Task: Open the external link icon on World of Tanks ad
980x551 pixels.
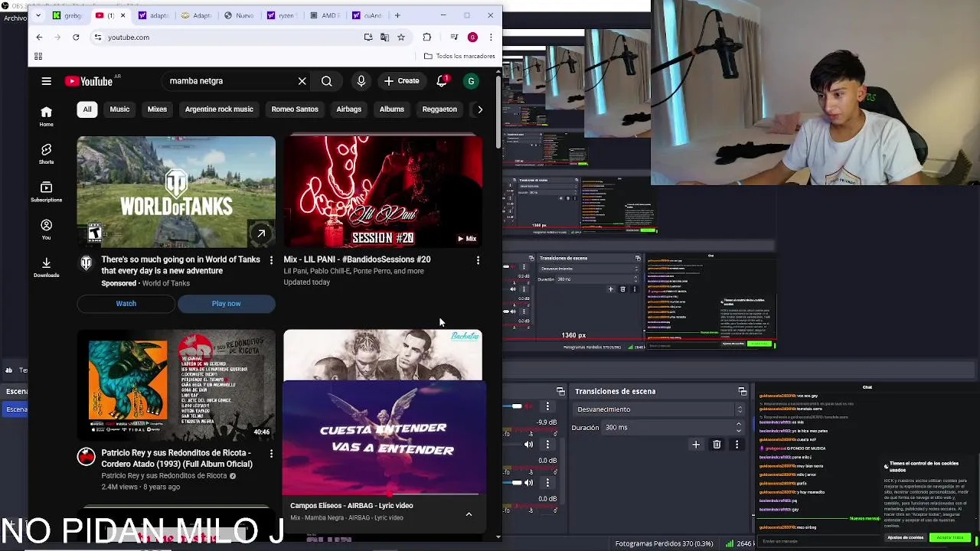Action: (261, 233)
